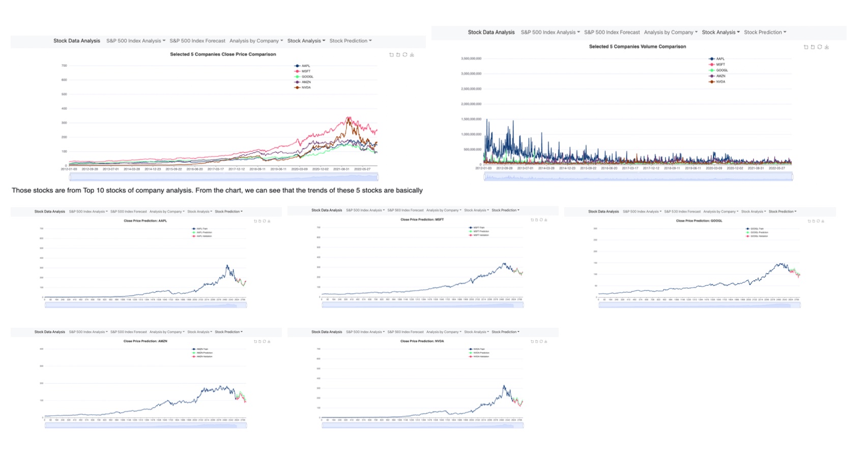868x455 pixels.
Task: Click data zoom slider under AMZN prediction chart
Action: click(146, 425)
